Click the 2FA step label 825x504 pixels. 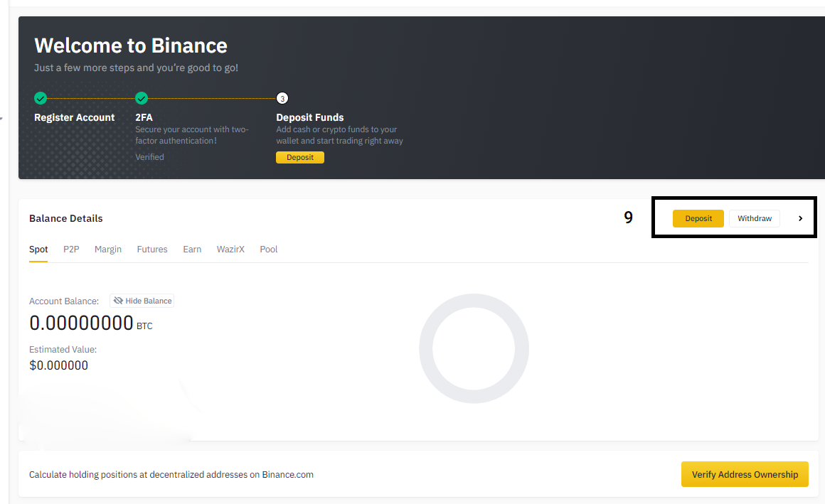coord(144,117)
